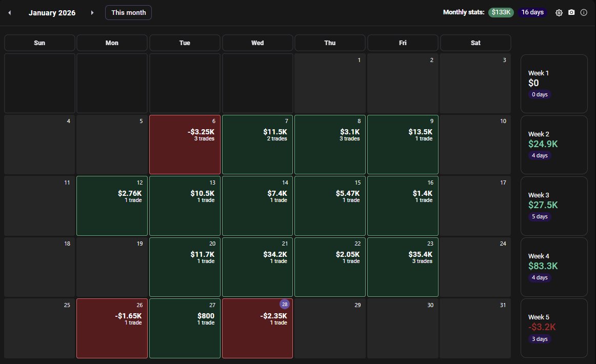The image size is (596, 364).
Task: Select the January 2026 month label
Action: pos(52,12)
